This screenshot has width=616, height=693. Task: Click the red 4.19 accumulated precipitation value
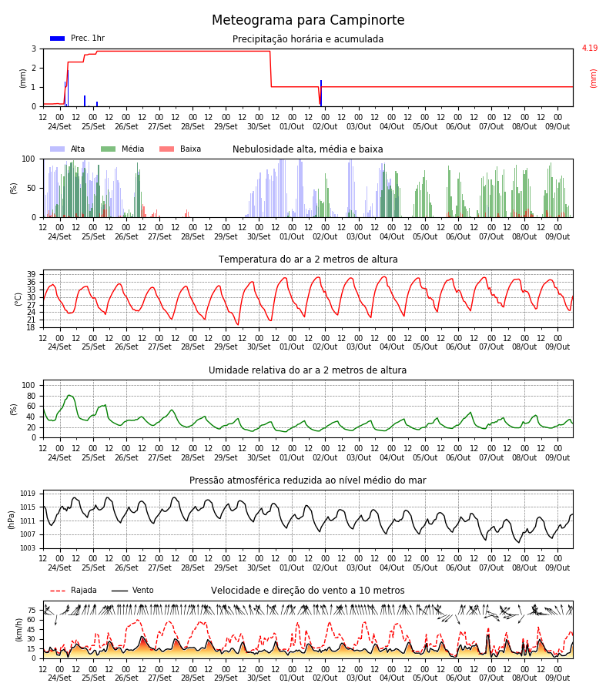click(x=590, y=48)
